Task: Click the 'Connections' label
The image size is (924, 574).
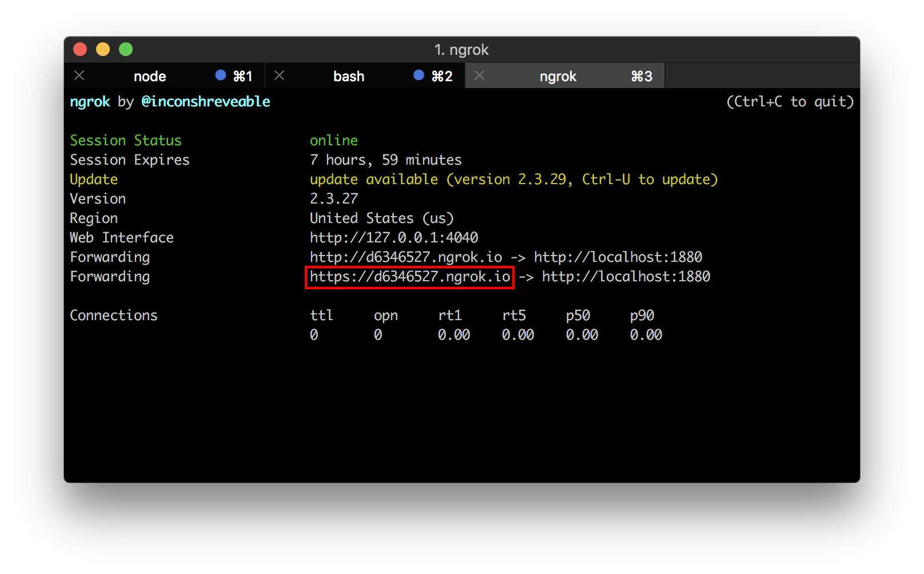Action: point(114,316)
